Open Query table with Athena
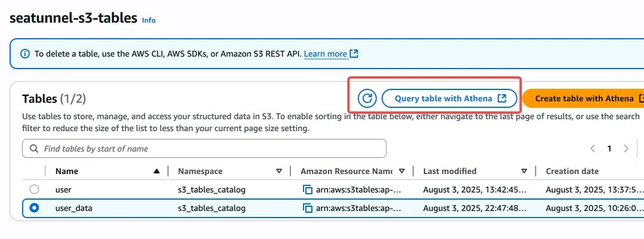Image resolution: width=644 pixels, height=239 pixels. (450, 98)
